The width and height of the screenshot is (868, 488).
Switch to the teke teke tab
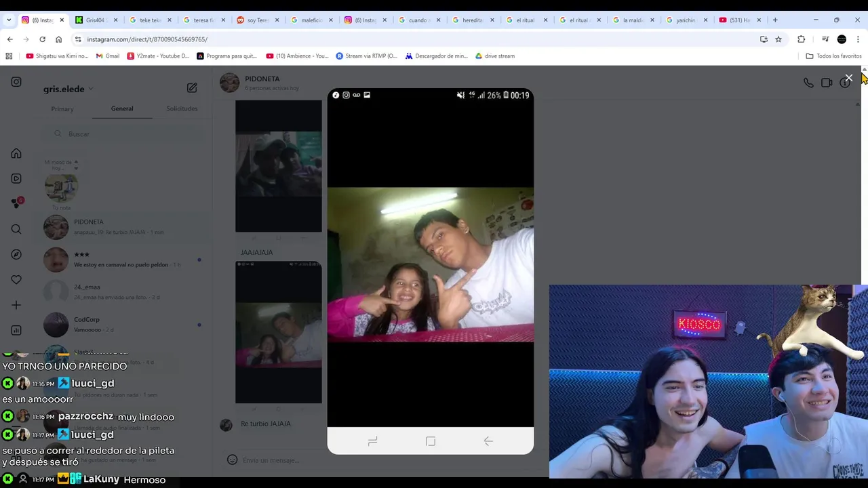click(x=149, y=20)
